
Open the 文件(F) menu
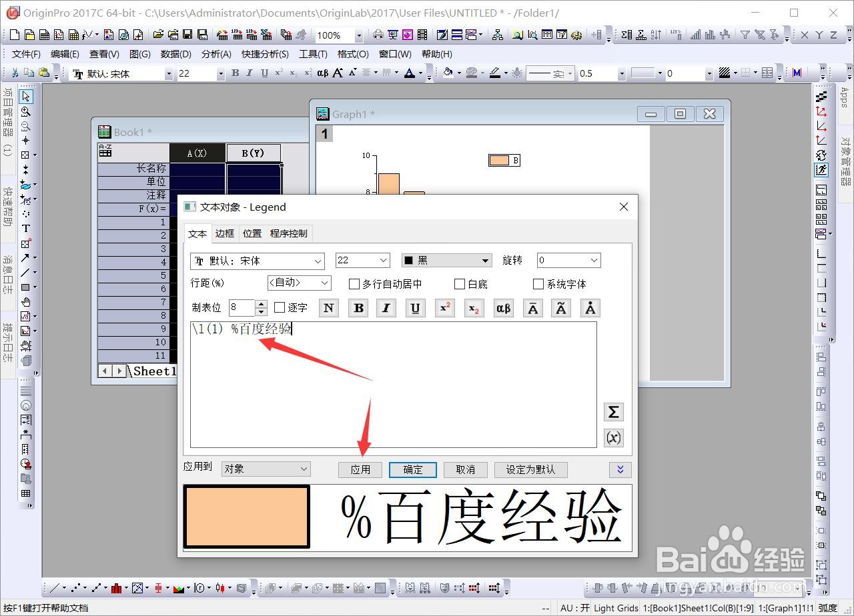27,55
